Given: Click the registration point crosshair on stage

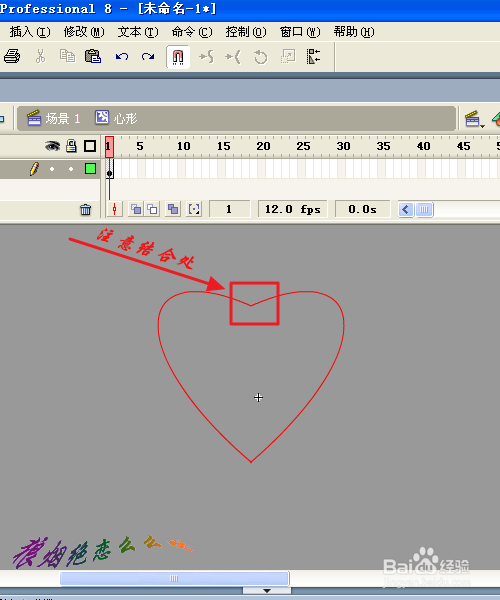Looking at the screenshot, I should [x=259, y=398].
